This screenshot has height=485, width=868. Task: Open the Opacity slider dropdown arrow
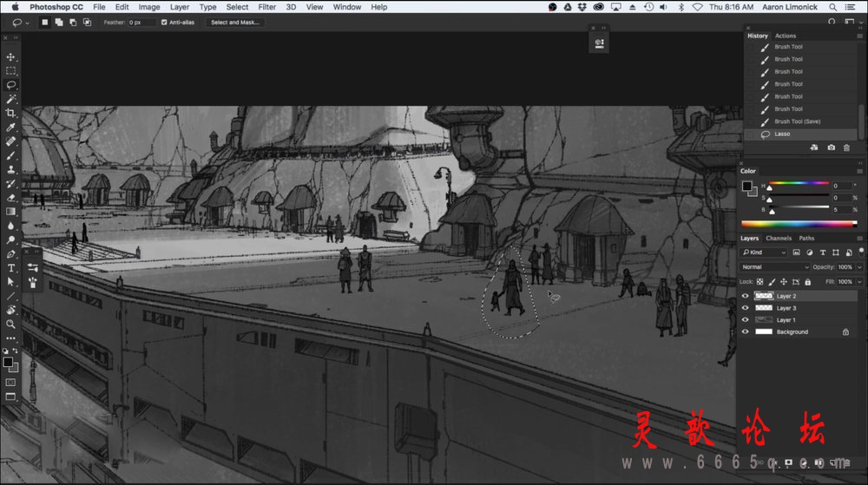pyautogui.click(x=859, y=267)
